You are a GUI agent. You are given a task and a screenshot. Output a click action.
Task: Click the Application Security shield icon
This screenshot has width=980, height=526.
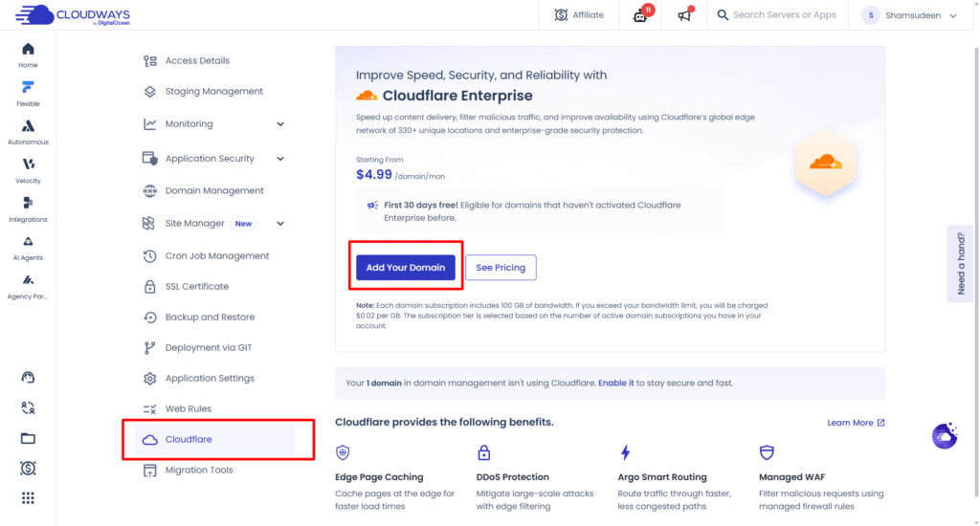pyautogui.click(x=149, y=159)
